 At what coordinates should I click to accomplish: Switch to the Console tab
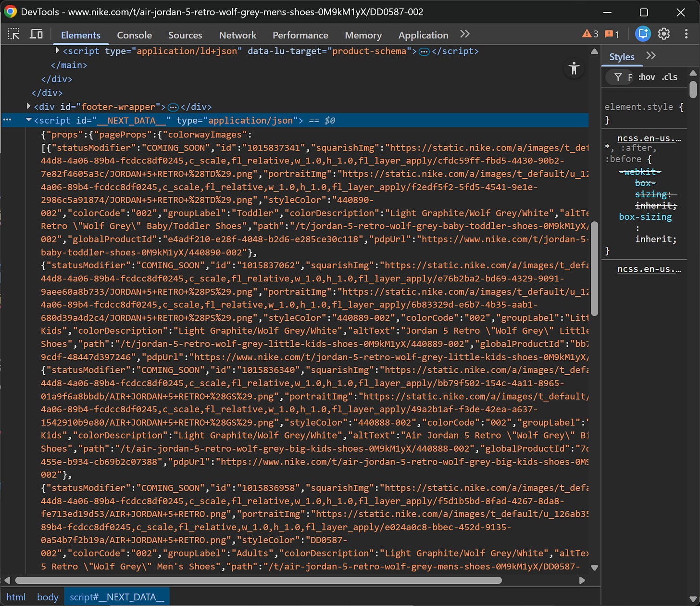tap(134, 35)
